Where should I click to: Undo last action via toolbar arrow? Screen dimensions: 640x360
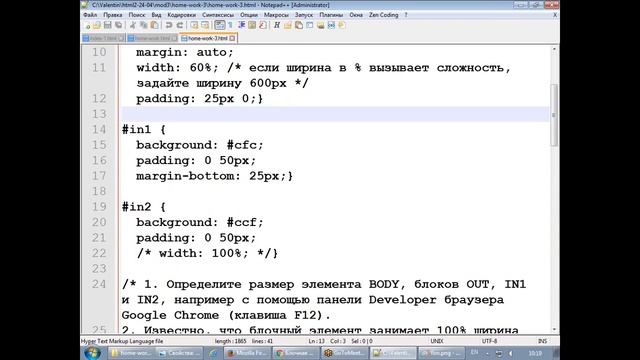[x=169, y=25]
